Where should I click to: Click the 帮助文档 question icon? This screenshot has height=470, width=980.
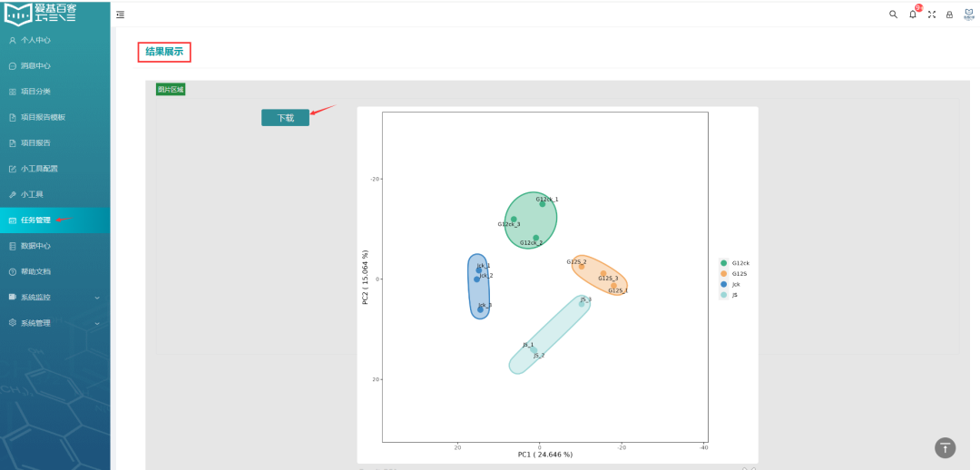click(13, 272)
